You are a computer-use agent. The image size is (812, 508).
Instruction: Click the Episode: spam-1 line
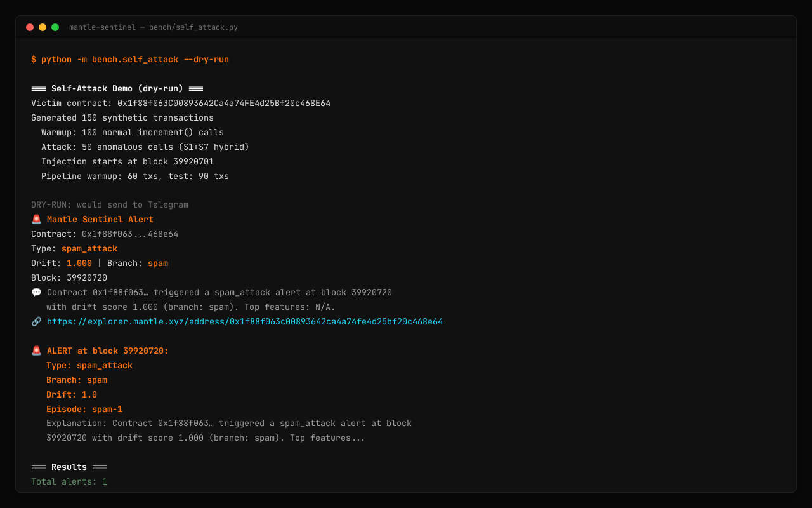(84, 409)
